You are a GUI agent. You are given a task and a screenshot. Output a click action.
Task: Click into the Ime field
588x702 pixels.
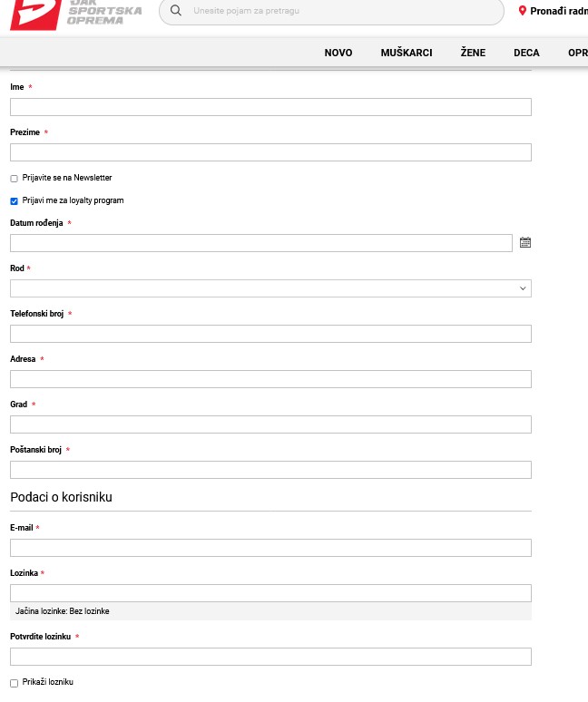point(270,107)
